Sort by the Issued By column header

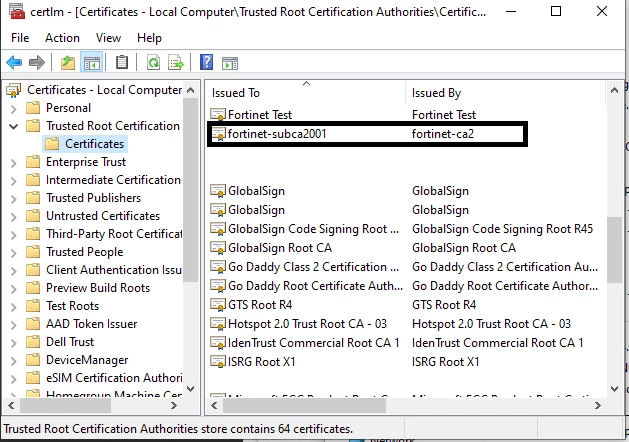click(x=505, y=93)
